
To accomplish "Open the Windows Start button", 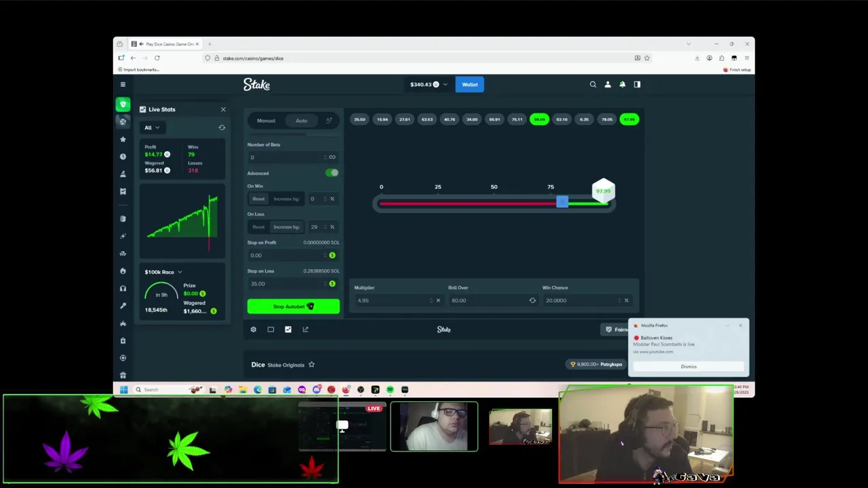I will (123, 390).
